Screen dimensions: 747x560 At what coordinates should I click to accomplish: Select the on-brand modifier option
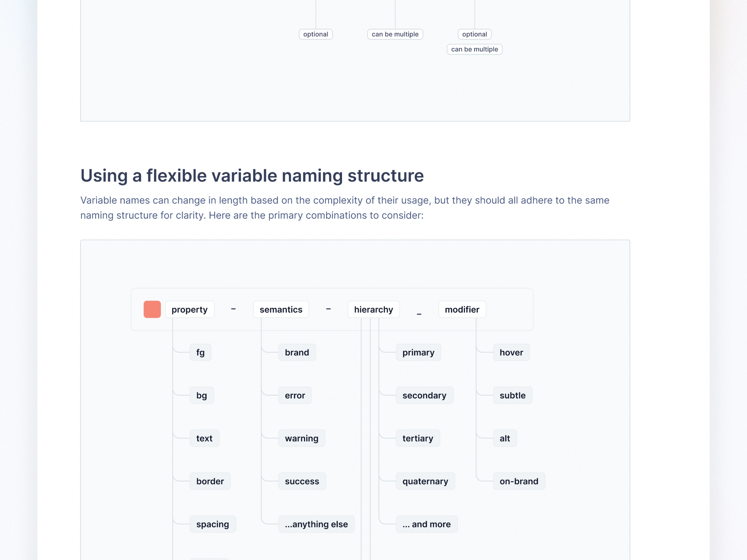tap(519, 481)
